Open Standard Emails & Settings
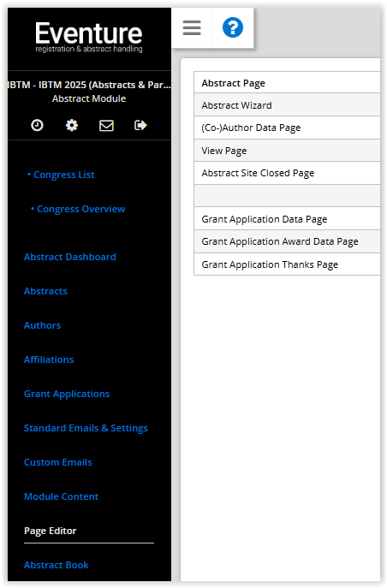387x588 pixels. coord(86,428)
